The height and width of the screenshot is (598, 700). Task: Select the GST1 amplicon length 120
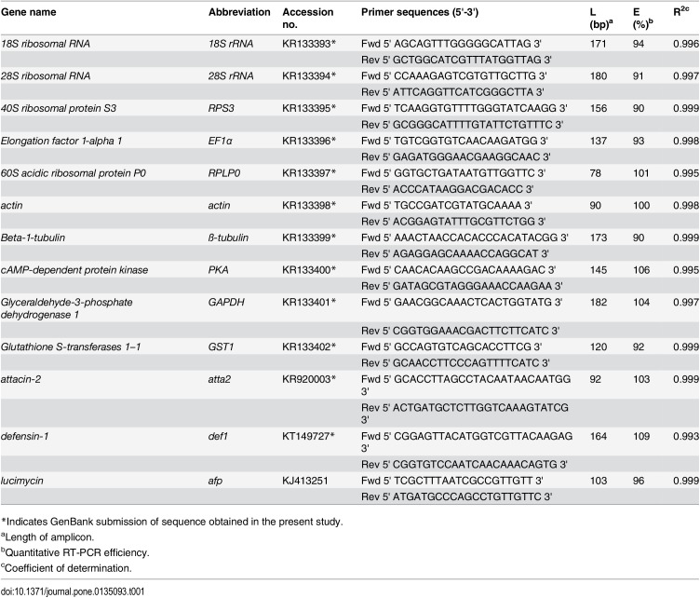pyautogui.click(x=599, y=347)
